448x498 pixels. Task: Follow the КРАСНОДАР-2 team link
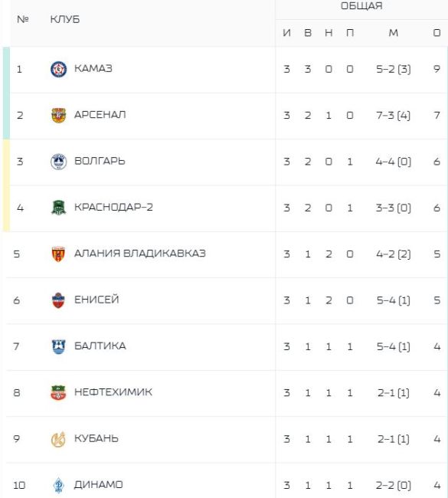pos(113,207)
